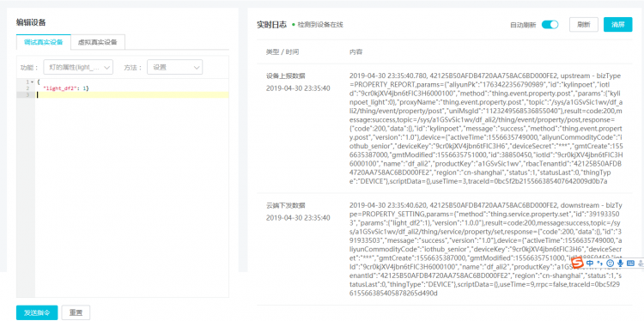Click line number 2 in editor gutter

click(x=27, y=88)
